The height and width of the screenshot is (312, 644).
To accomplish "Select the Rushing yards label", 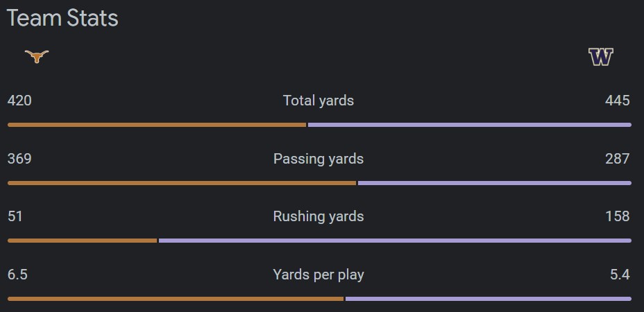I will (x=319, y=216).
